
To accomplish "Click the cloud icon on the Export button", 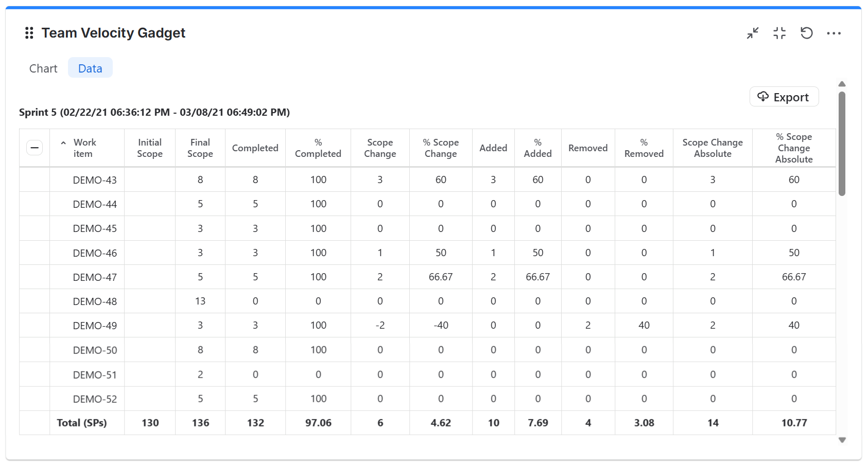I will pyautogui.click(x=763, y=97).
